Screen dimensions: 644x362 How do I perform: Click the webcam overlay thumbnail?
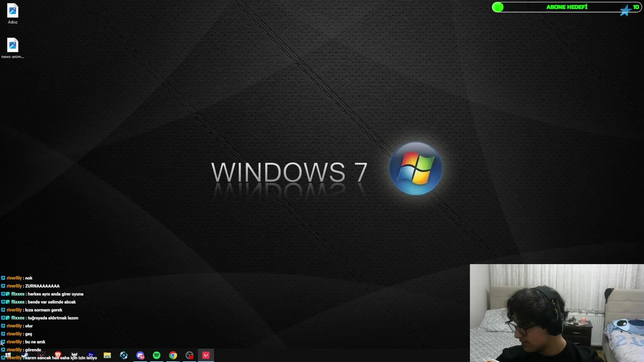point(556,313)
